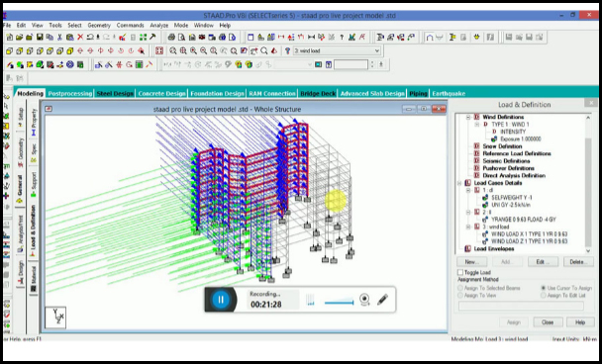Click the red Delete X toolbar icon
Viewport: 602px width, 364px height.
(80, 38)
